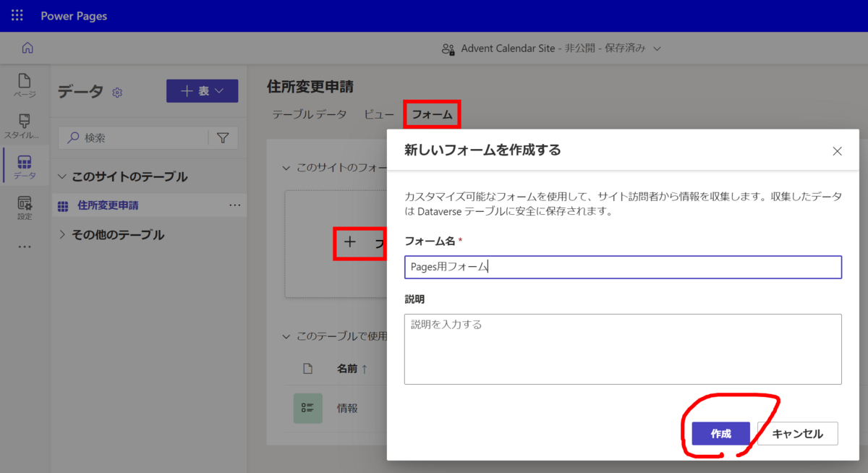This screenshot has width=868, height=473.
Task: Close the new form dialog
Action: [x=837, y=151]
